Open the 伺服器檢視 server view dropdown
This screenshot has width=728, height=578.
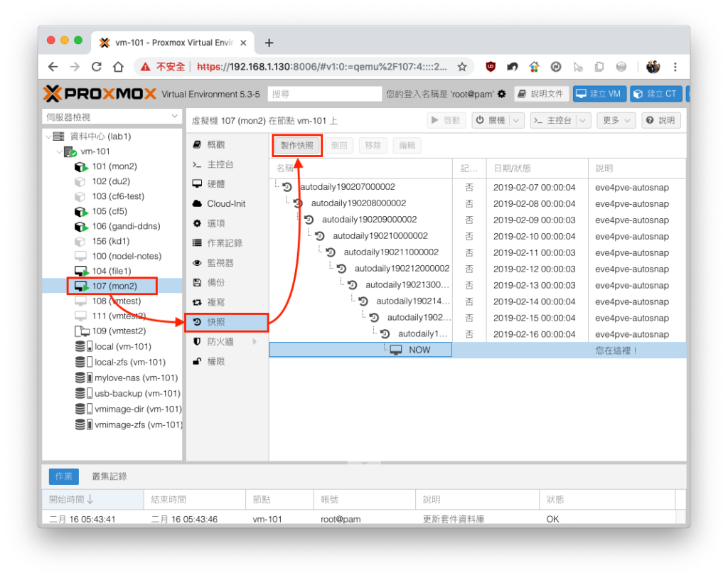pos(112,117)
